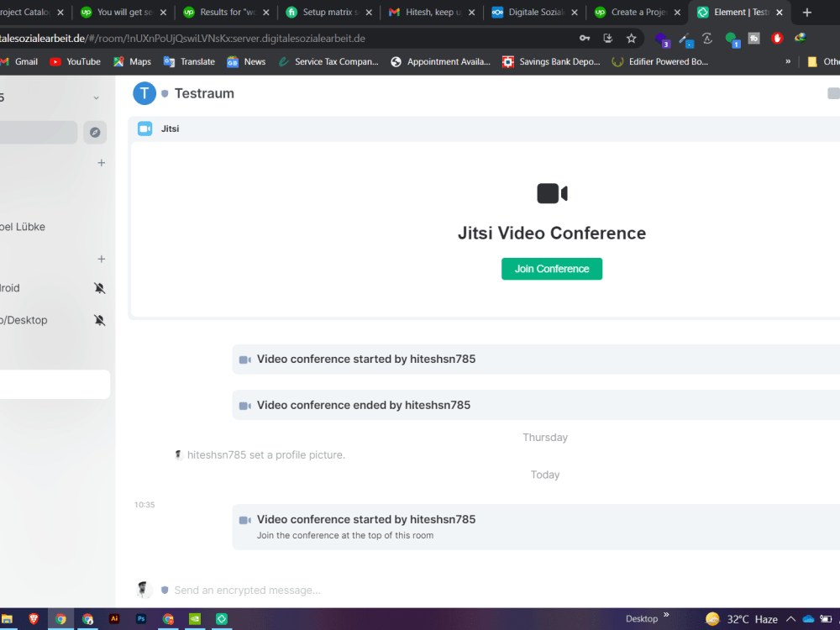
Task: Switch to Results for tab
Action: coord(226,12)
